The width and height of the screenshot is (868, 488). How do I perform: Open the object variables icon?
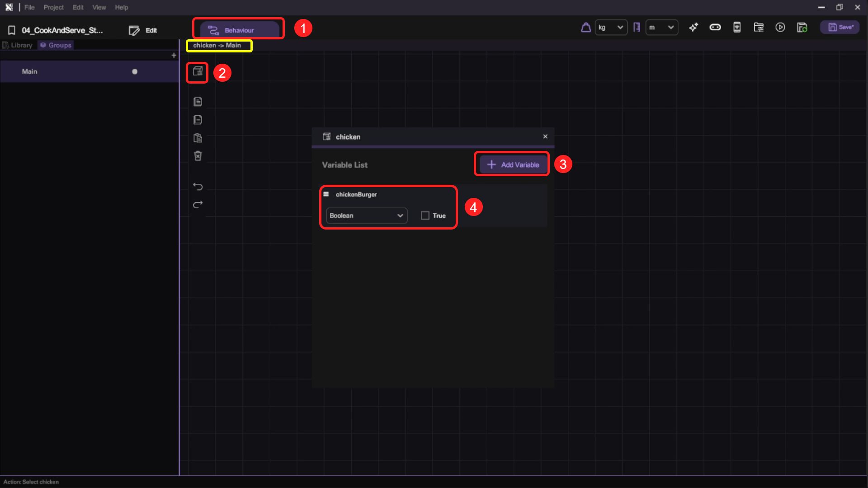198,72
